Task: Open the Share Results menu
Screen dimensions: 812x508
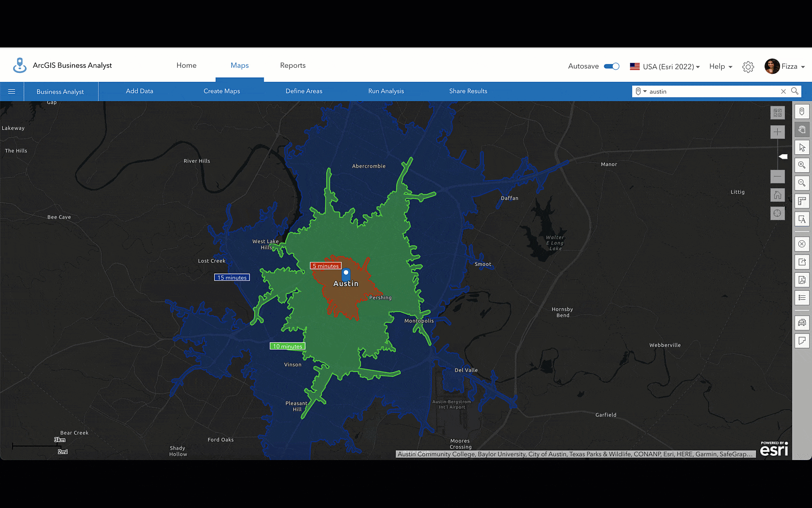Action: point(468,91)
